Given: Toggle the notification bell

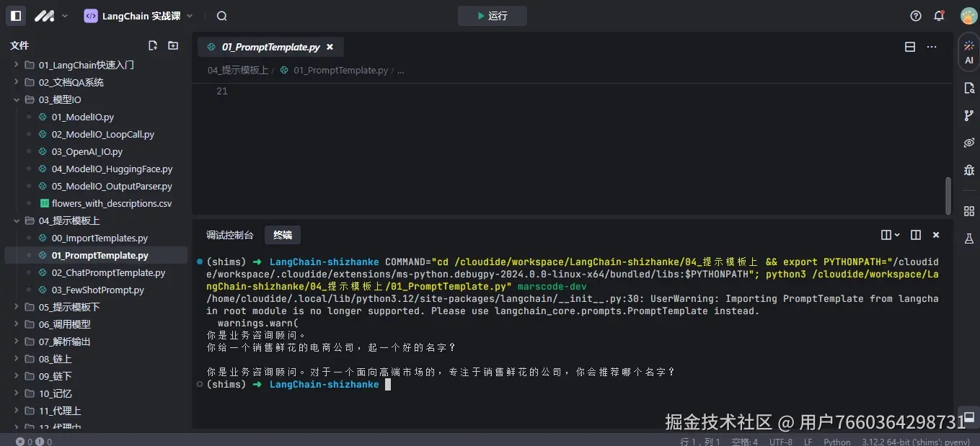Looking at the screenshot, I should point(940,15).
